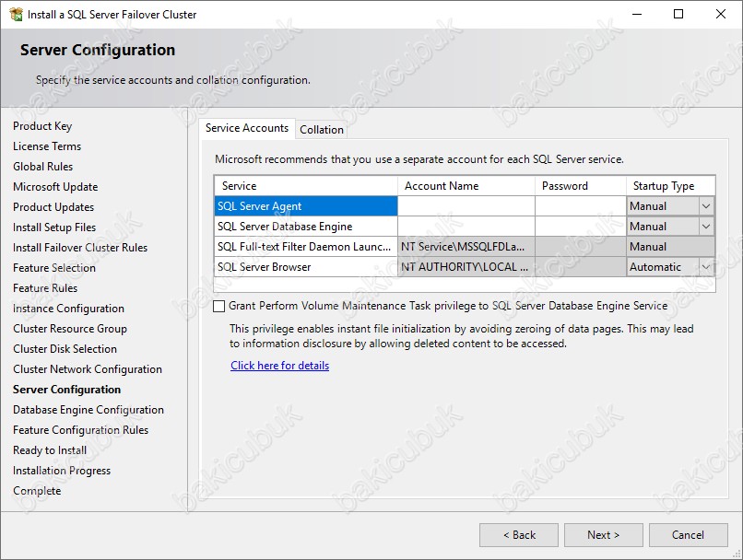This screenshot has height=560, width=743.
Task: Cancel the failover cluster installation
Action: click(688, 535)
